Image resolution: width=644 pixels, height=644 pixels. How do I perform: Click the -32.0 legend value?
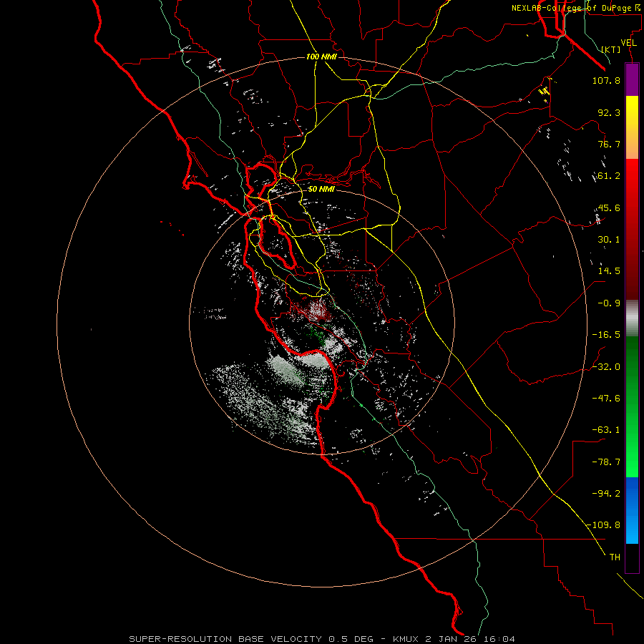click(606, 367)
